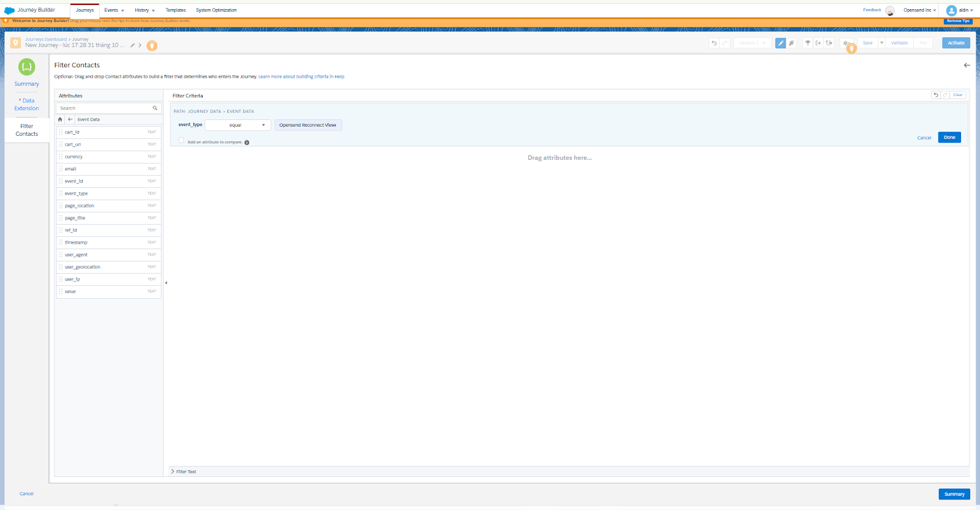980x510 pixels.
Task: Open the Events menu
Action: pyautogui.click(x=114, y=10)
